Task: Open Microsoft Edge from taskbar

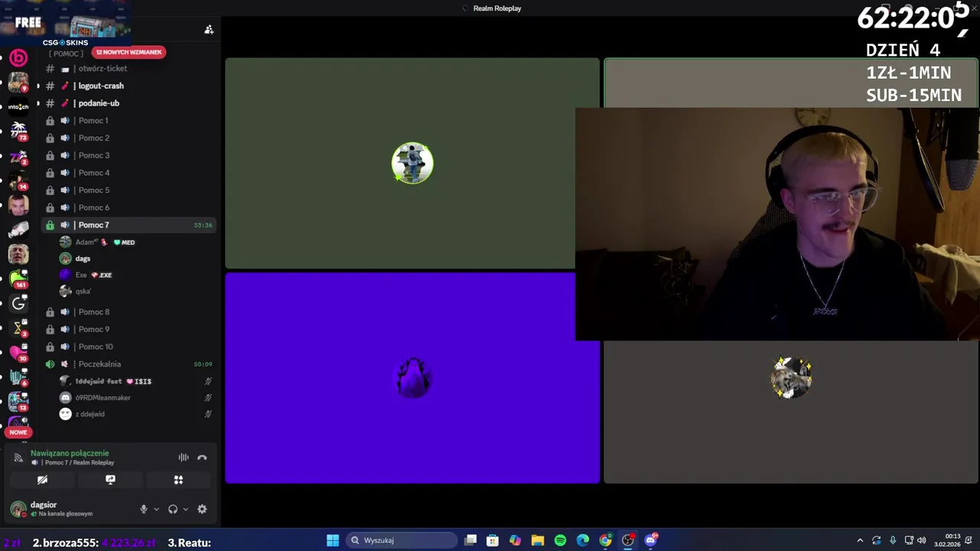Action: click(x=583, y=540)
